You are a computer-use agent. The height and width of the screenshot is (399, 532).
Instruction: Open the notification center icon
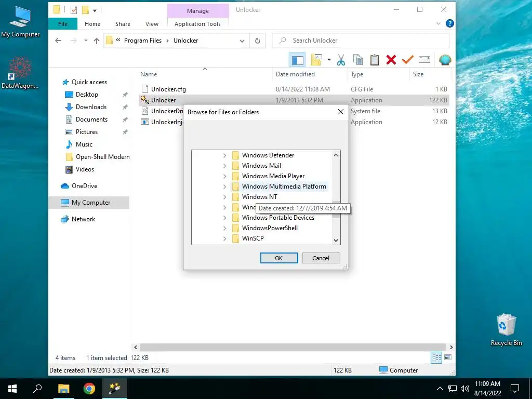click(515, 389)
